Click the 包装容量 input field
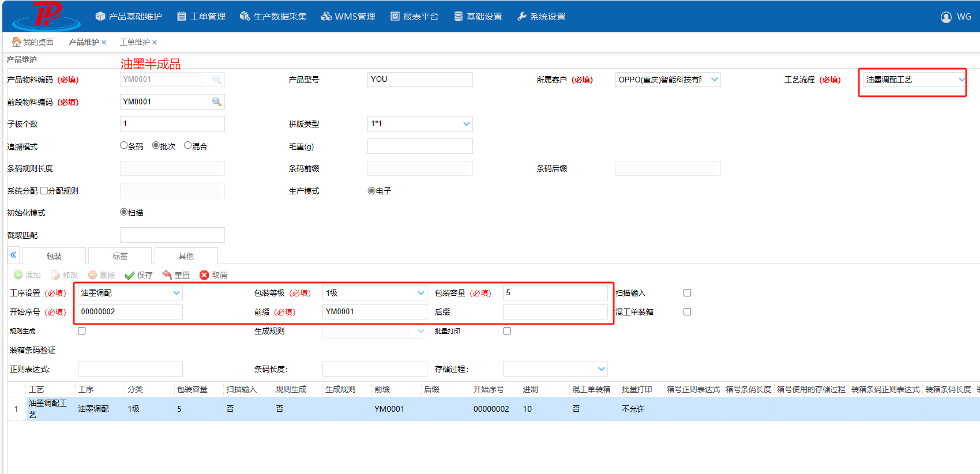 pos(555,293)
